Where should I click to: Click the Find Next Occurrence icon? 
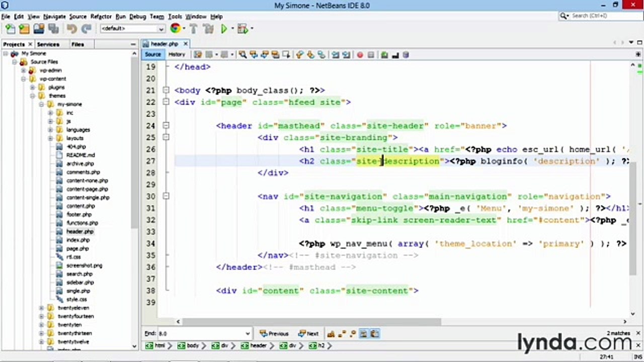265,55
